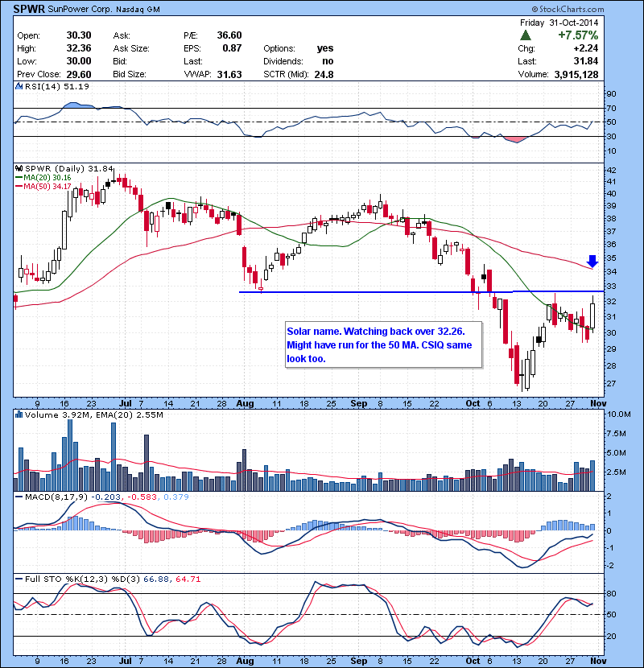The image size is (644, 668).
Task: Click the MA(20) 30.16 legend text
Action: click(x=47, y=178)
